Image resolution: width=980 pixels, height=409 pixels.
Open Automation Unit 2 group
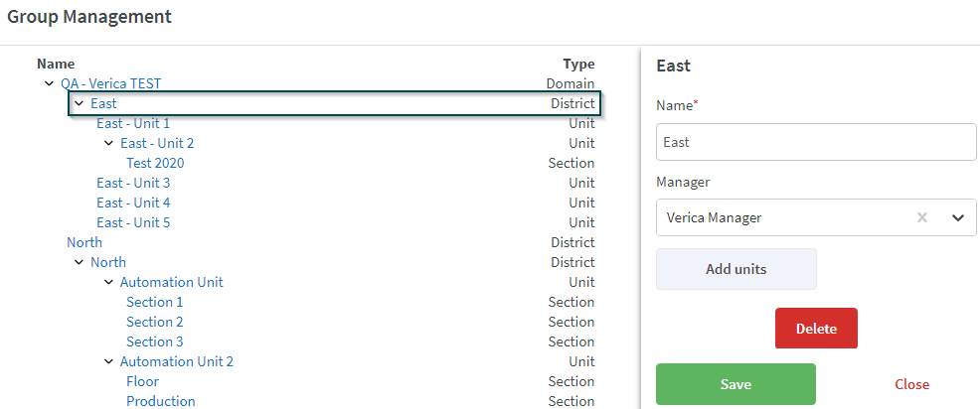pyautogui.click(x=177, y=361)
